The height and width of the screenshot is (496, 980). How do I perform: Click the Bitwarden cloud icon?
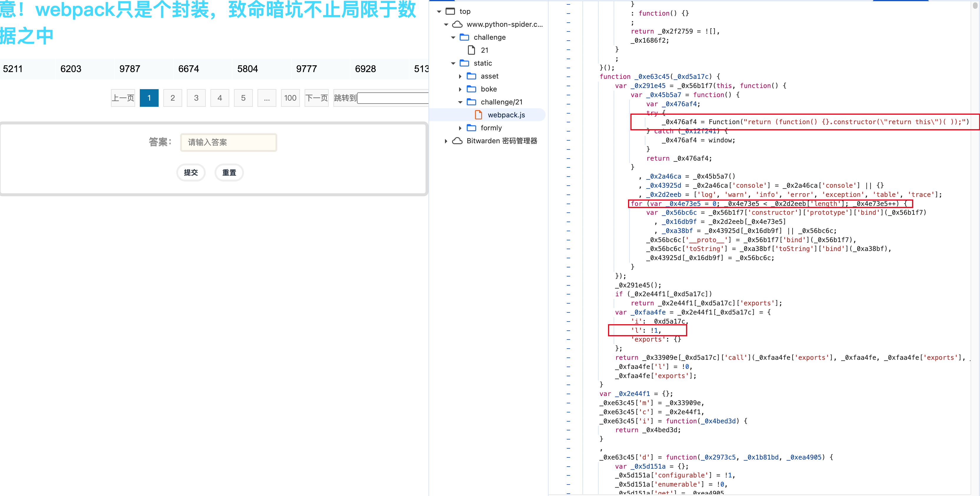[457, 141]
